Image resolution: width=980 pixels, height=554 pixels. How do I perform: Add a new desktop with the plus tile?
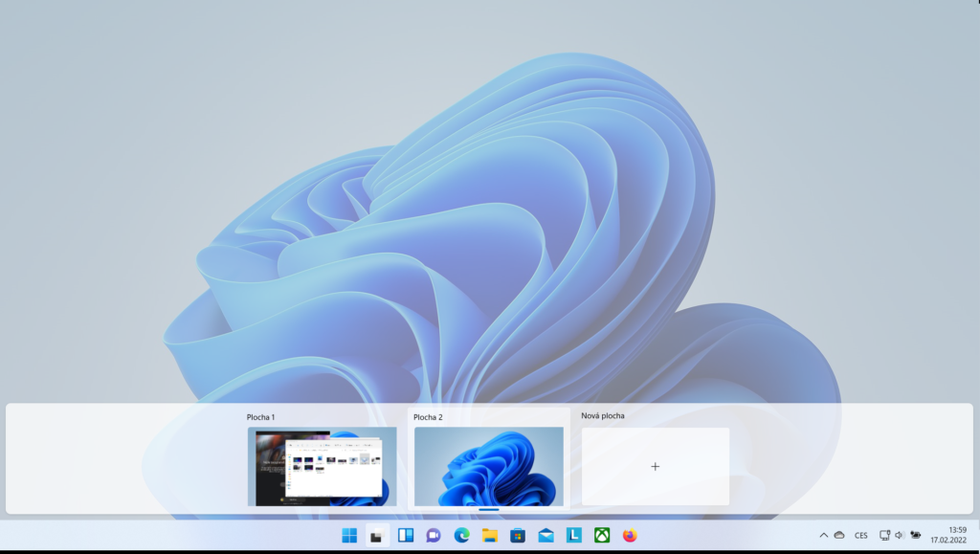(x=655, y=467)
